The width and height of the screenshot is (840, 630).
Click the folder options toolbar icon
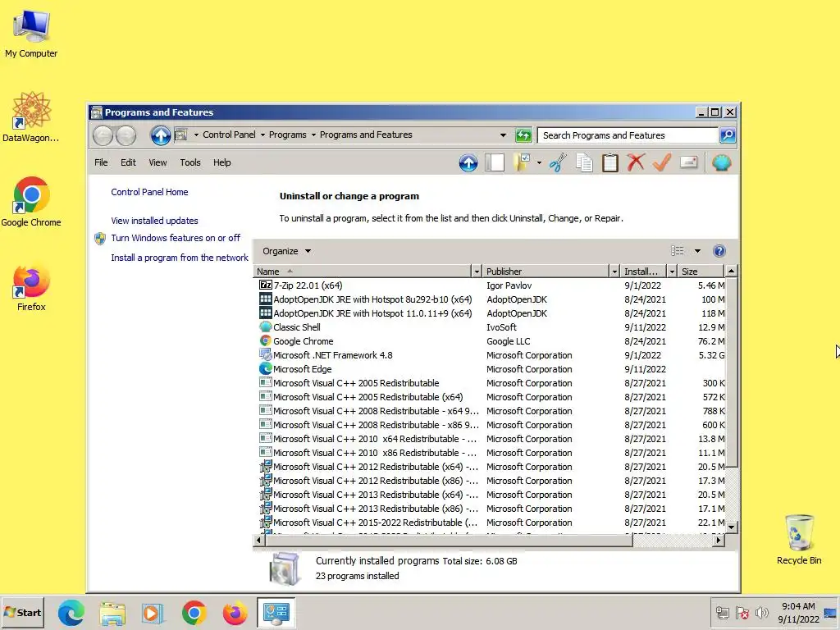point(522,163)
